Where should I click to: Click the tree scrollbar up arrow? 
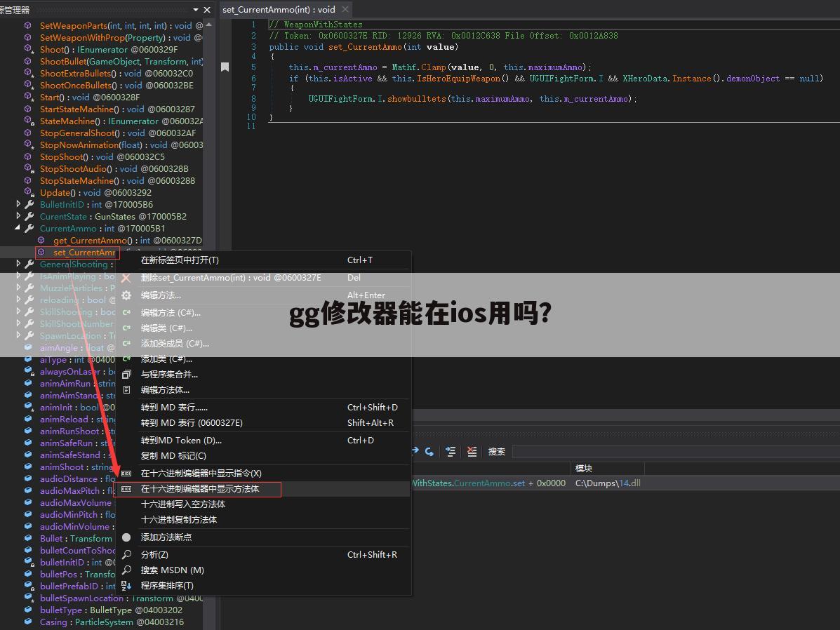pyautogui.click(x=209, y=25)
